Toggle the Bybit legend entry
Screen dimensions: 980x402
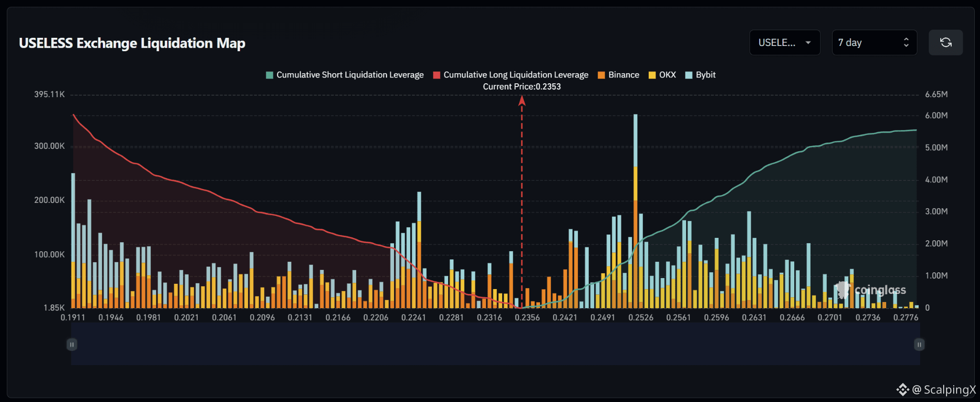(700, 75)
